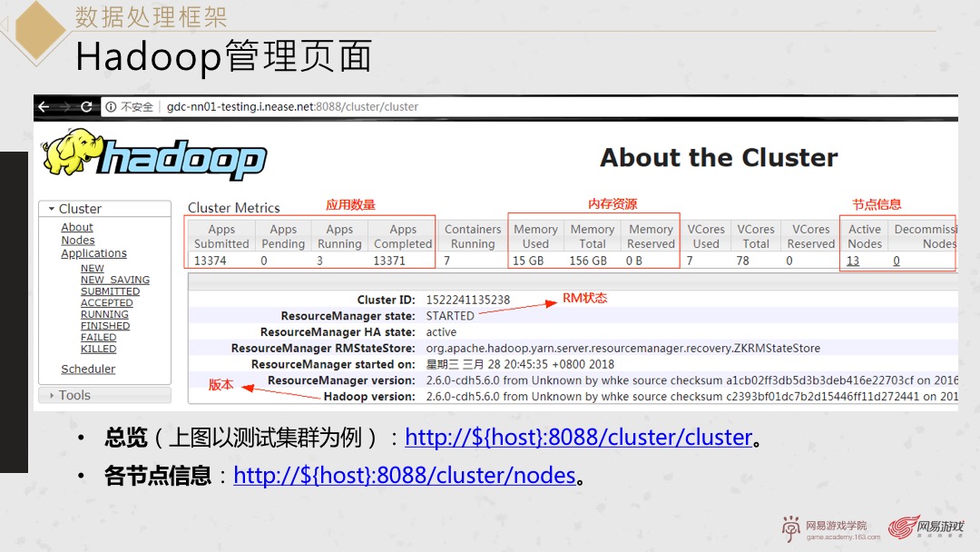Screen dimensions: 980x552
Task: Open the Nodes link in sidebar
Action: coord(78,241)
